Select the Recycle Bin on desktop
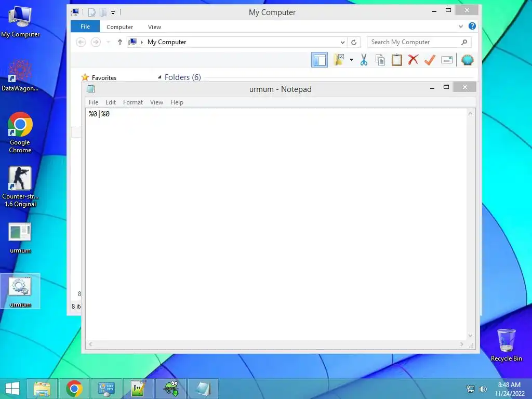Image resolution: width=532 pixels, height=399 pixels. click(506, 345)
